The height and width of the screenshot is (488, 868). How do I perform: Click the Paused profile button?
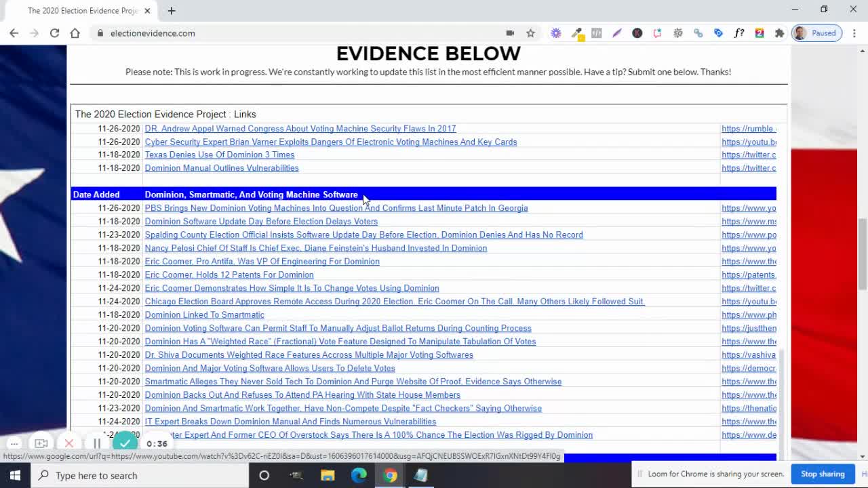click(816, 33)
